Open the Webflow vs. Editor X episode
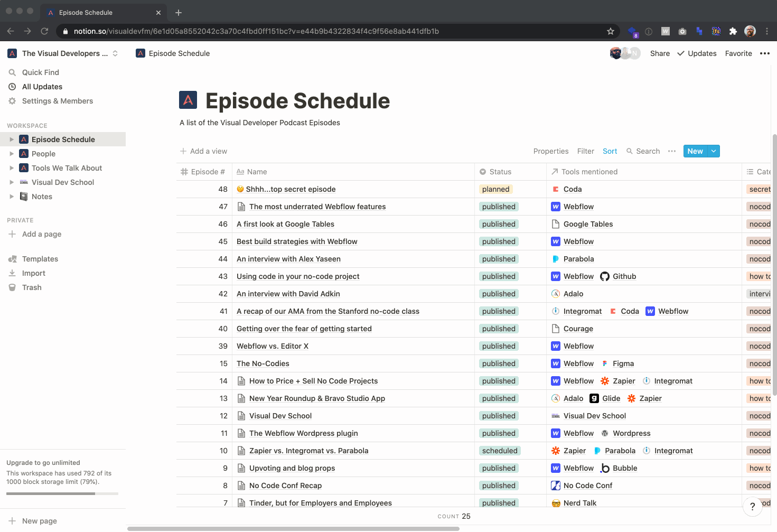Image resolution: width=777 pixels, height=532 pixels. (x=273, y=346)
